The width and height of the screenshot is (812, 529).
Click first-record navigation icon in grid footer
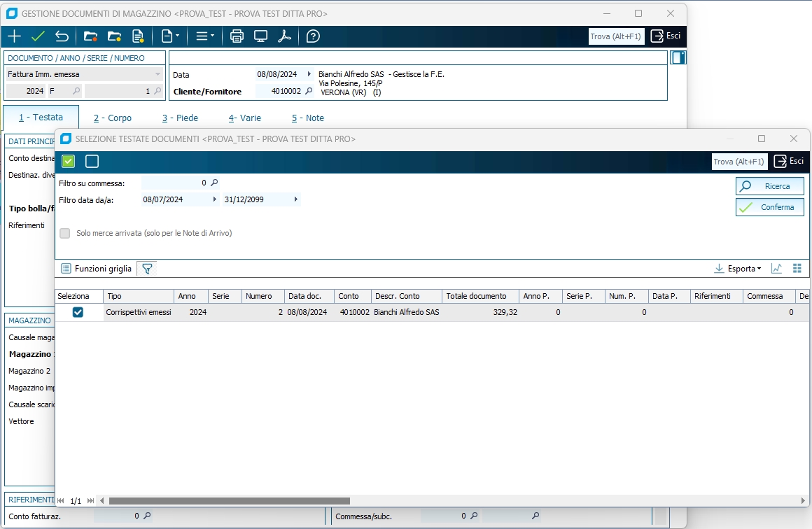click(61, 500)
